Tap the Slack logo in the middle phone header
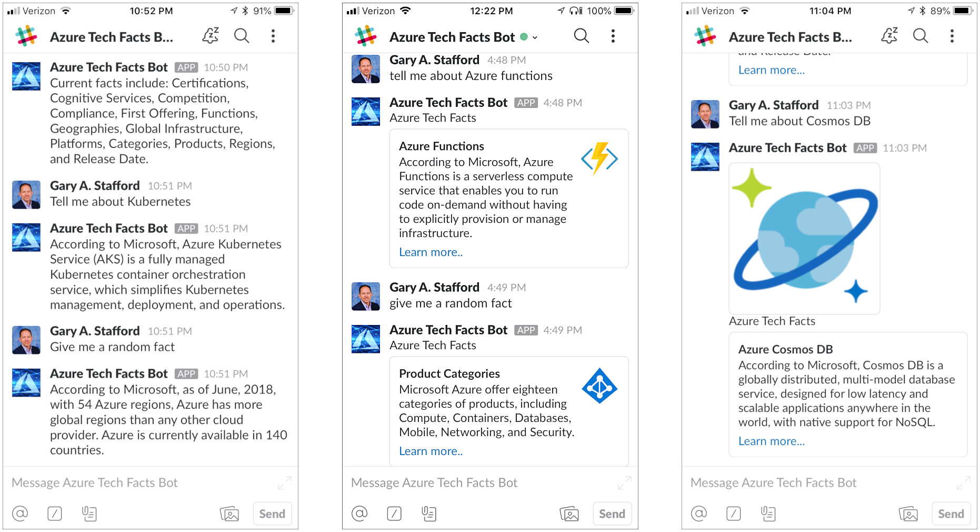Viewport: 980px width, 532px height. click(366, 36)
